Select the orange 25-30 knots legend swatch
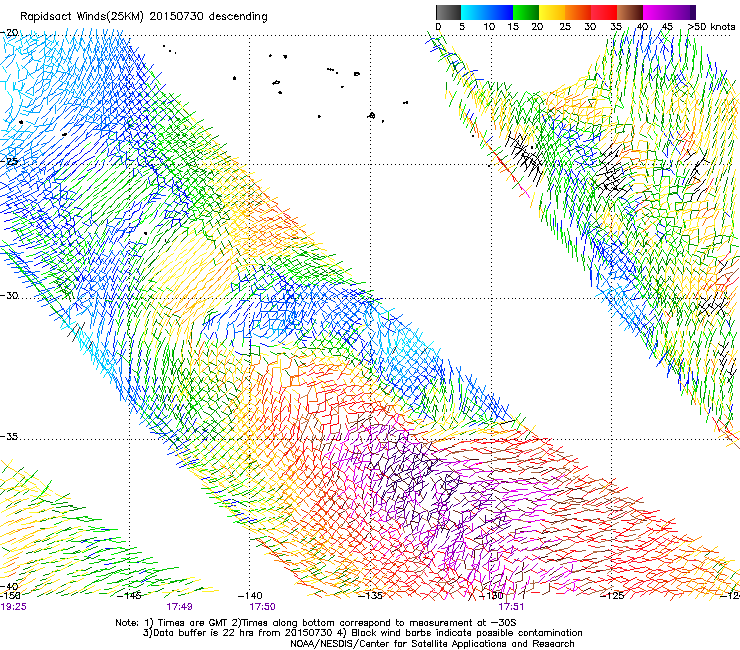 pyautogui.click(x=578, y=12)
